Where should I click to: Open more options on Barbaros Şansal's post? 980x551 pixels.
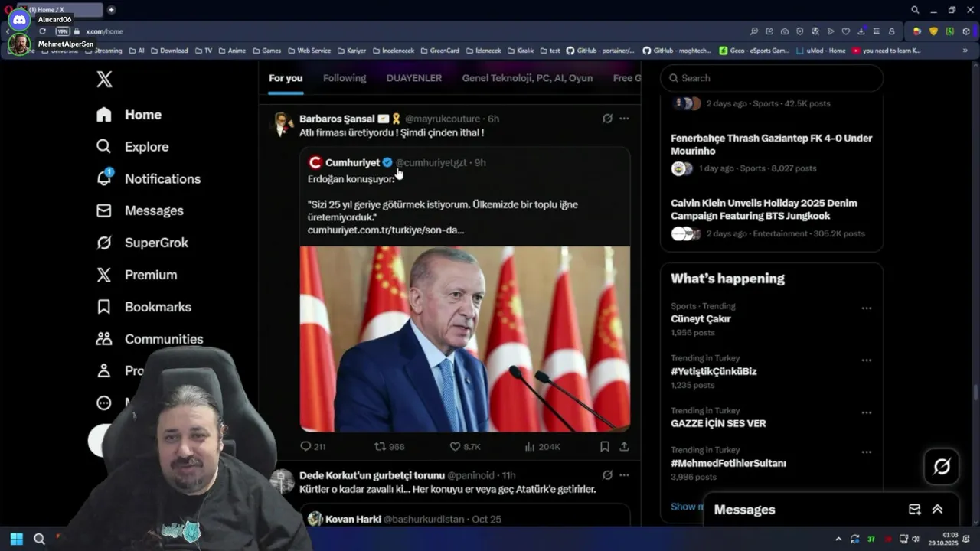(624, 119)
